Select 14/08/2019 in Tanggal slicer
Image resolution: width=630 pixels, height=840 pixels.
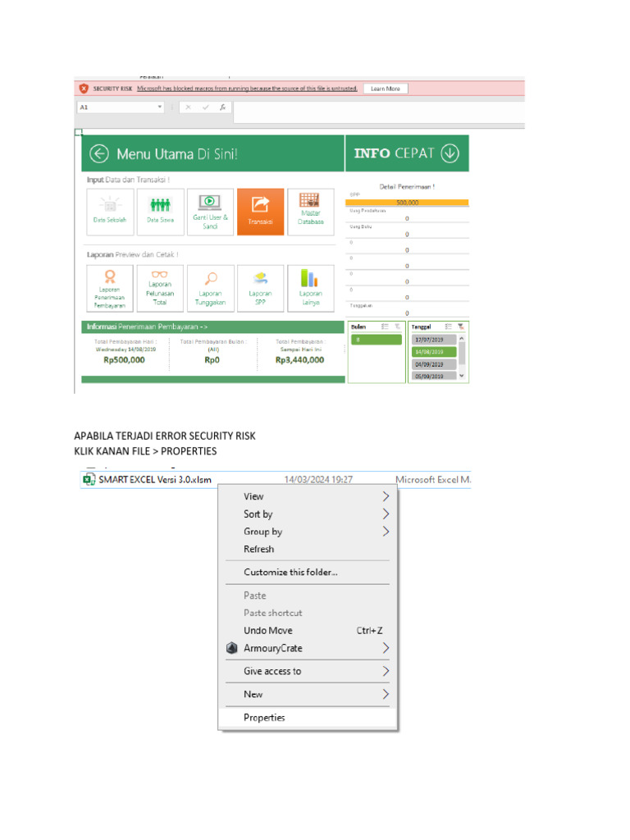tap(434, 352)
